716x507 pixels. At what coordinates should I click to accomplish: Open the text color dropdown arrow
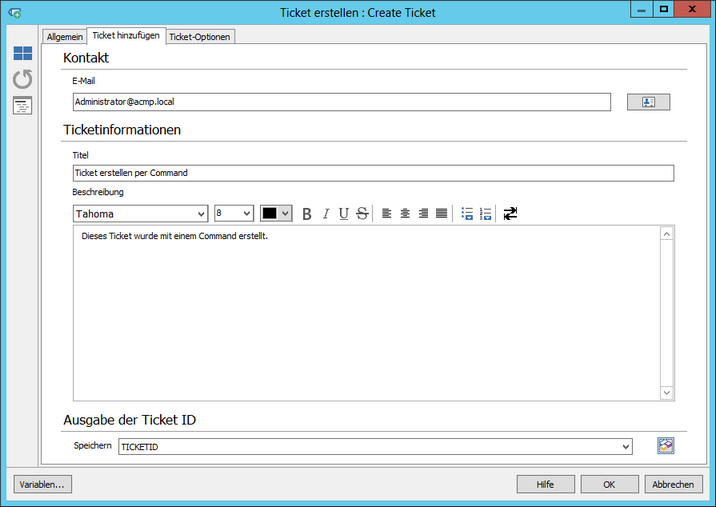click(285, 213)
